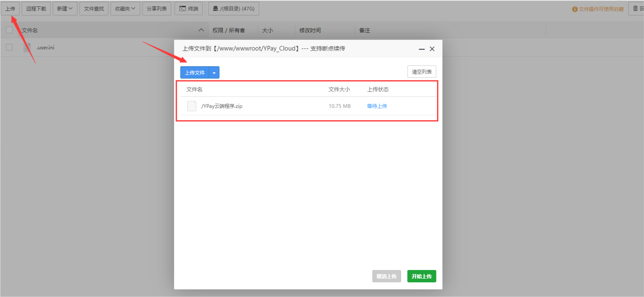Expand the 上传文件 dropdown arrow
The height and width of the screenshot is (297, 644).
click(x=214, y=72)
